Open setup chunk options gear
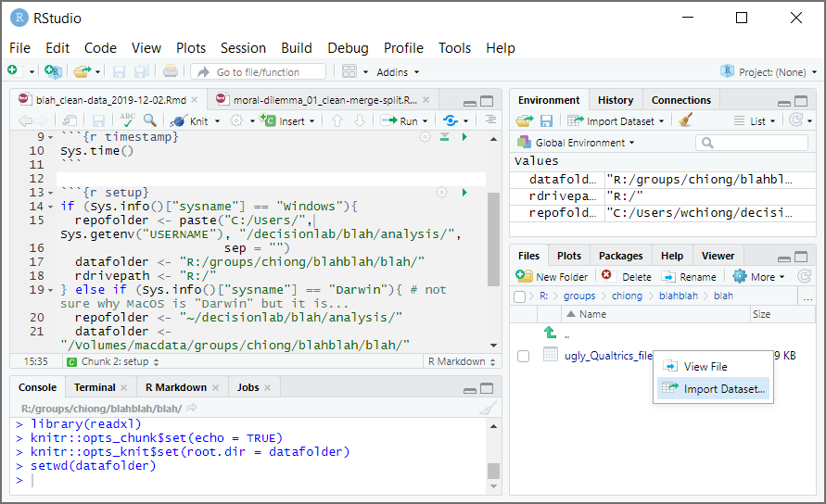 click(441, 192)
